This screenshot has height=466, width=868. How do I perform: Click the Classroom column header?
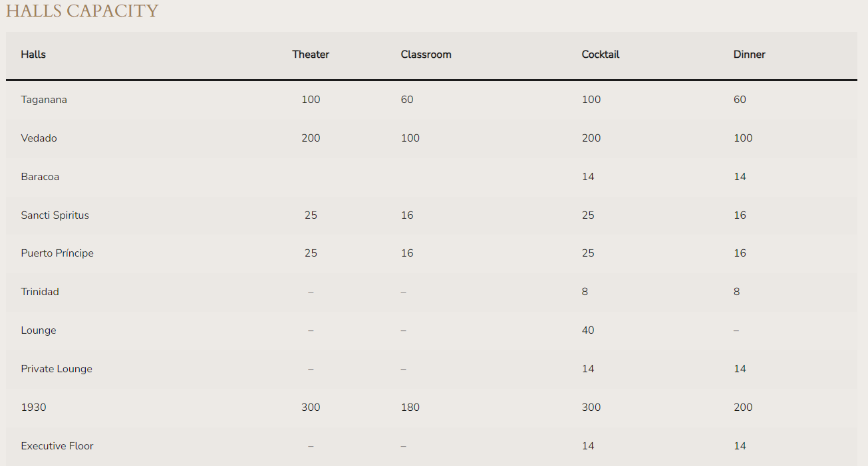click(x=426, y=55)
